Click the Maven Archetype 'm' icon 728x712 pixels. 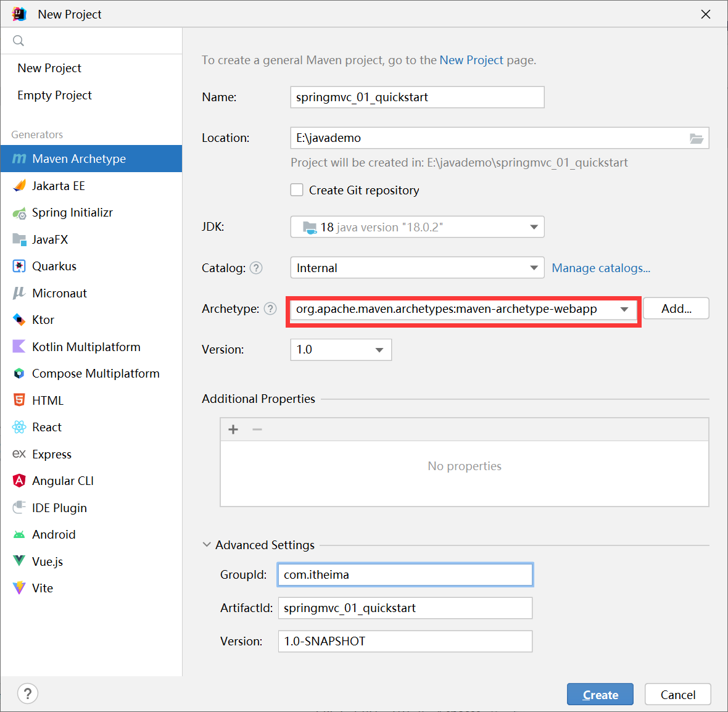19,159
